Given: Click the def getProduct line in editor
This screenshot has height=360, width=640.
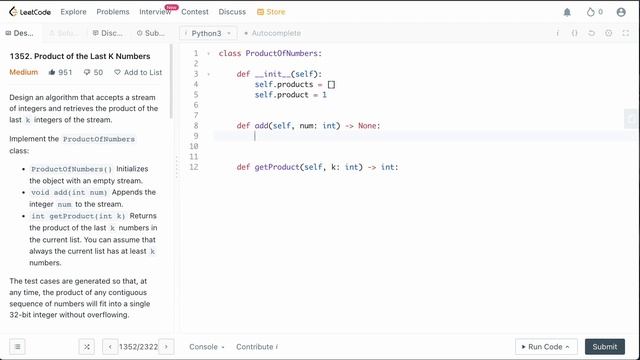Looking at the screenshot, I should tap(317, 167).
